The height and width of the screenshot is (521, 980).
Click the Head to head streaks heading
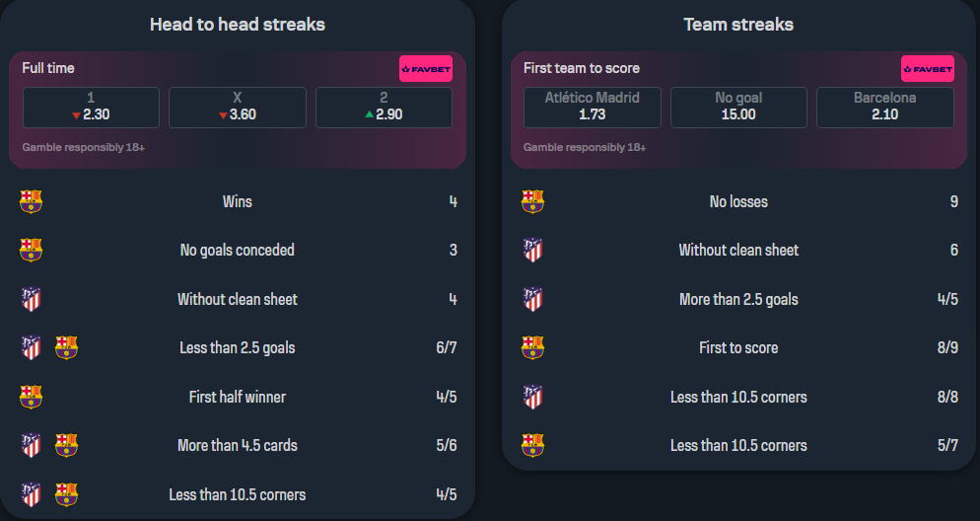pyautogui.click(x=238, y=25)
